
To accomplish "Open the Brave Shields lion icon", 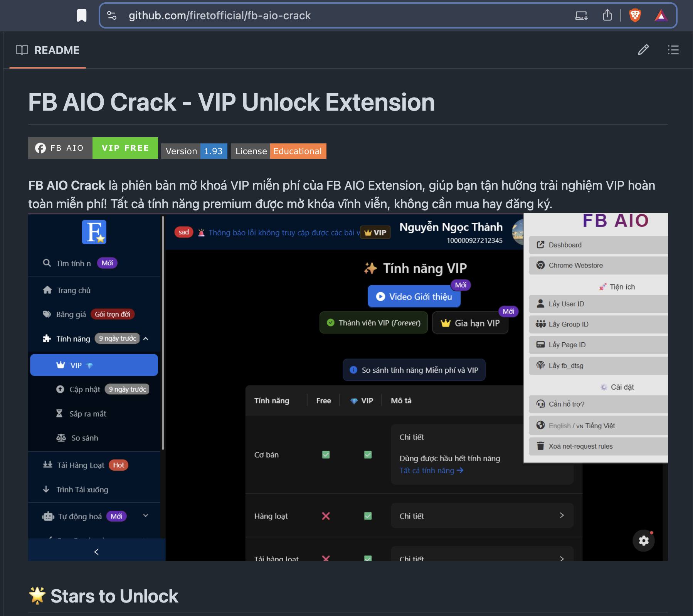I will click(635, 15).
